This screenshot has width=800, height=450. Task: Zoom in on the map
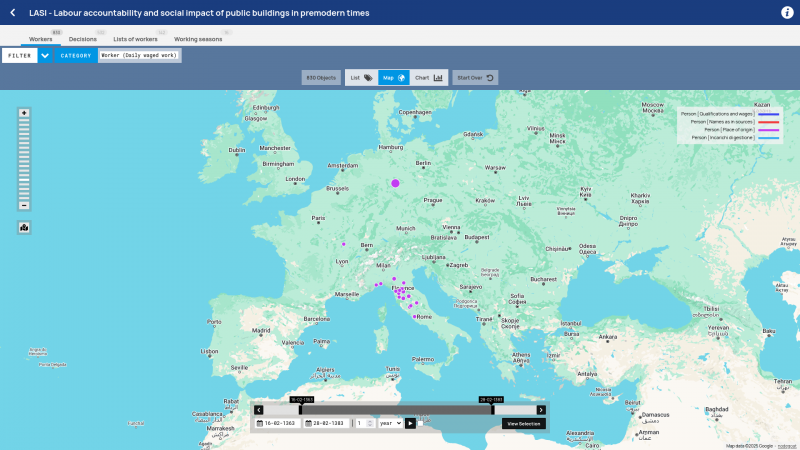click(x=24, y=113)
